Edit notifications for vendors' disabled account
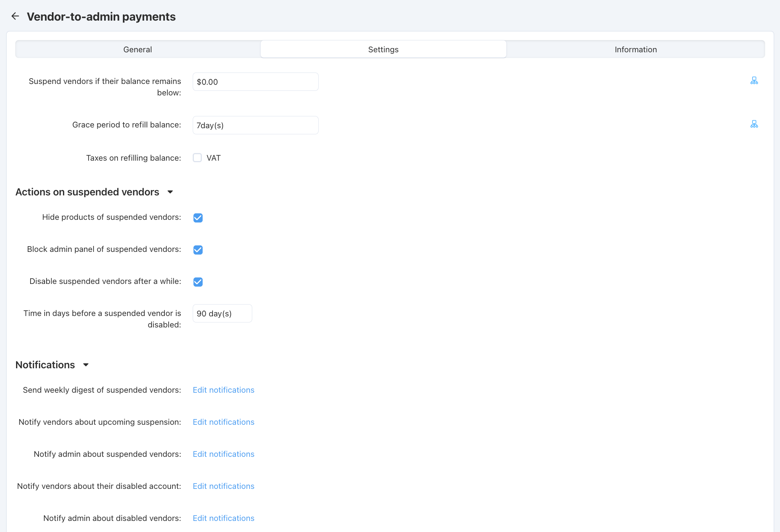This screenshot has width=780, height=532. click(224, 486)
